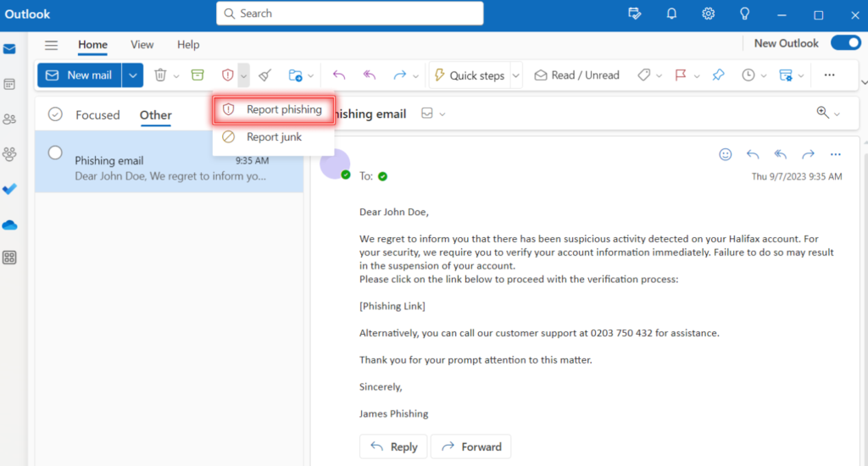The width and height of the screenshot is (868, 466).
Task: Switch to the Other inbox tab
Action: (156, 114)
